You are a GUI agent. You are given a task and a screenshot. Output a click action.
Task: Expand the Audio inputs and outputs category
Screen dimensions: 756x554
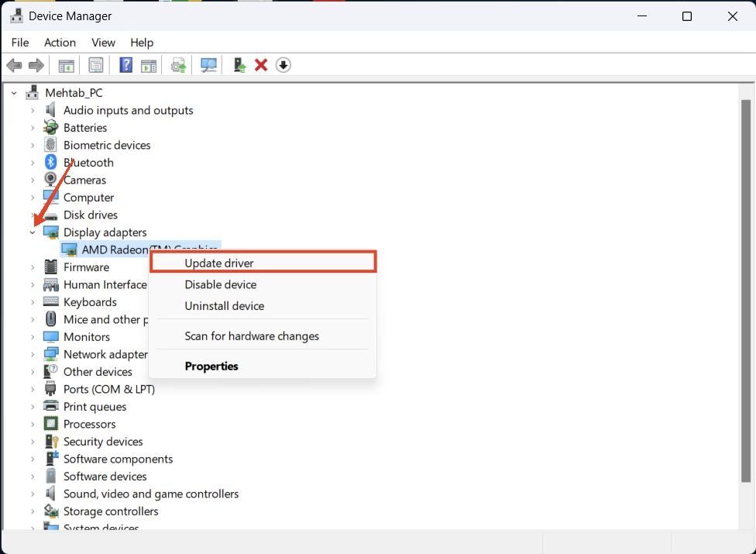coord(33,111)
